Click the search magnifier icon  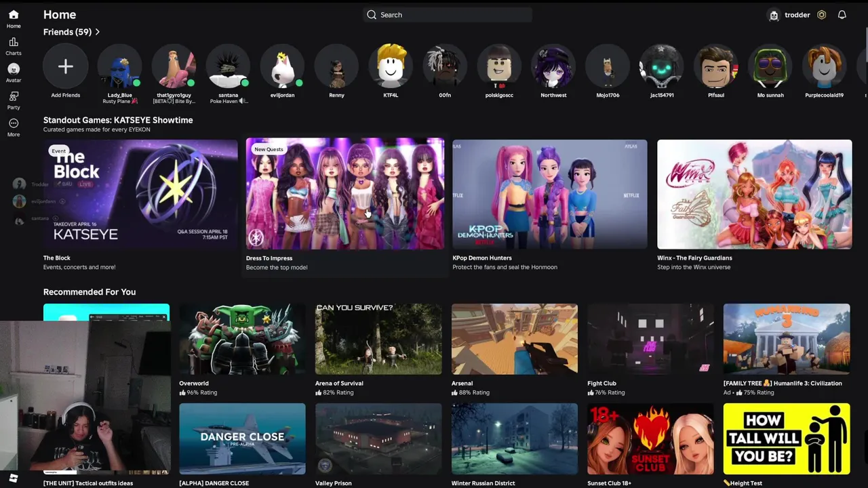tap(372, 15)
